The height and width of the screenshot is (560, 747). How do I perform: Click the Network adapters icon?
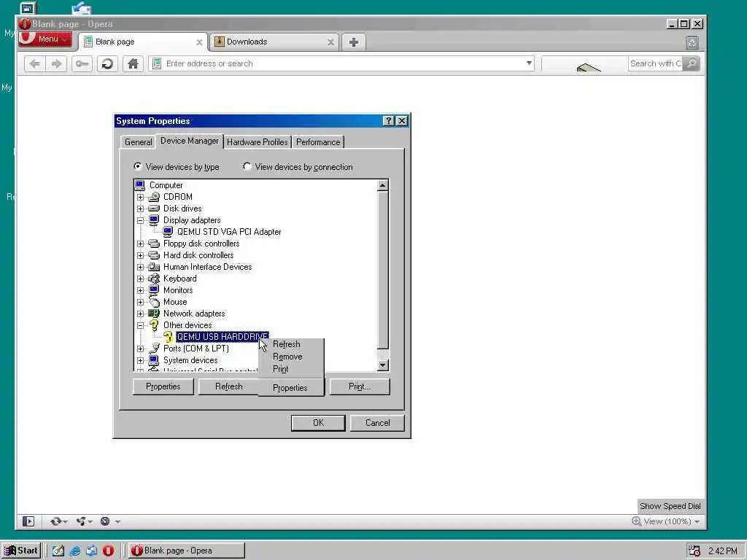[x=154, y=314]
